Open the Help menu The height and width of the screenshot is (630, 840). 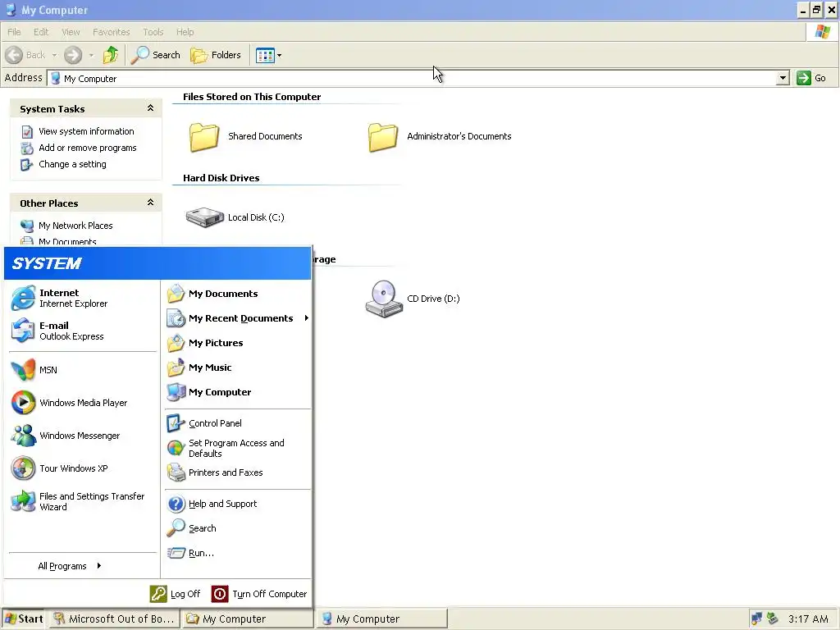(x=185, y=32)
